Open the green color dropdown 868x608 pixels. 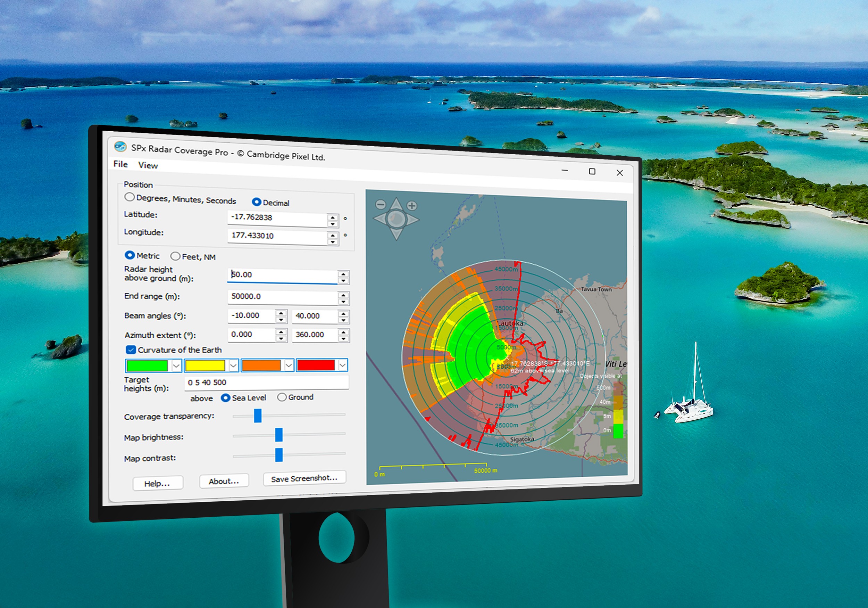coord(176,365)
